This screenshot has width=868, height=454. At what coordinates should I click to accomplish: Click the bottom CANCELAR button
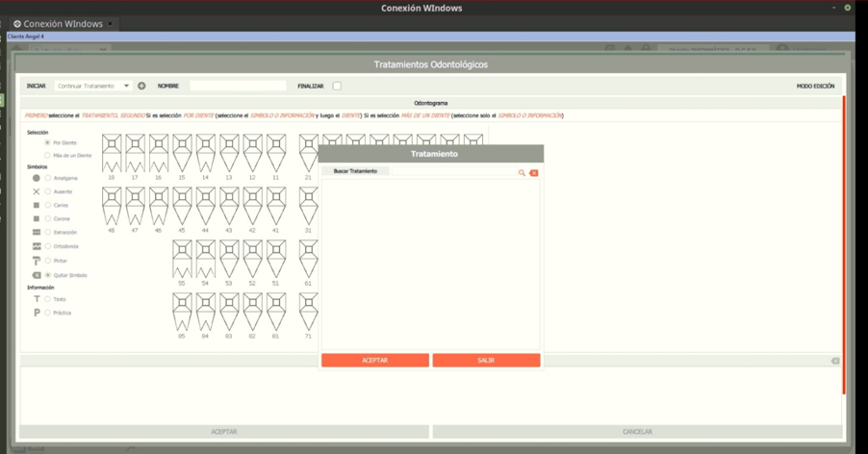[637, 431]
